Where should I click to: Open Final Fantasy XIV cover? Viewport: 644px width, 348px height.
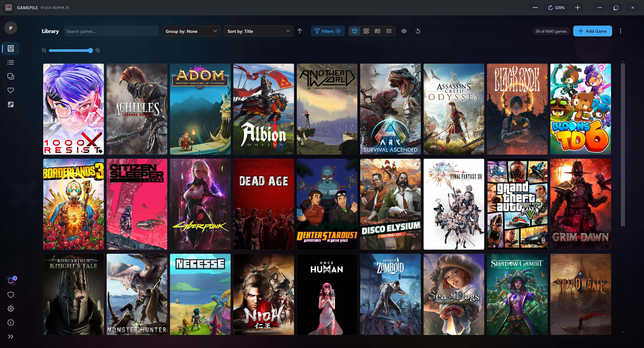(x=454, y=204)
